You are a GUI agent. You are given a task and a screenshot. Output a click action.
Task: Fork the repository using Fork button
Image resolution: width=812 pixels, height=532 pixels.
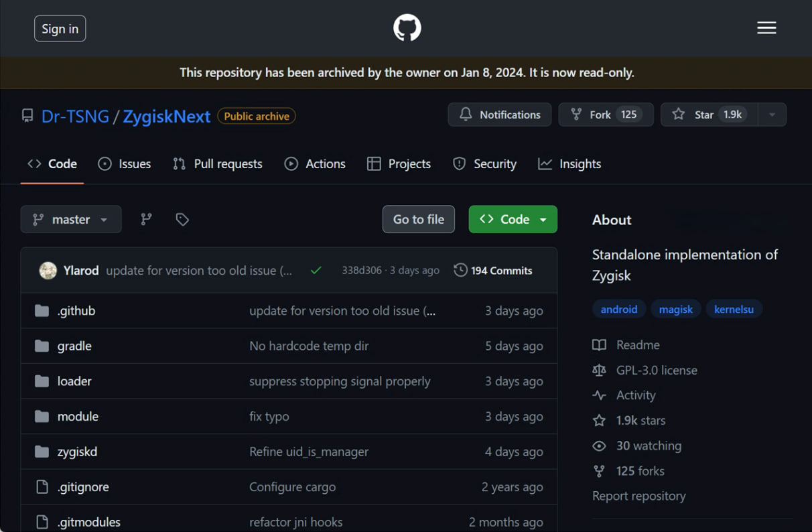click(x=605, y=115)
